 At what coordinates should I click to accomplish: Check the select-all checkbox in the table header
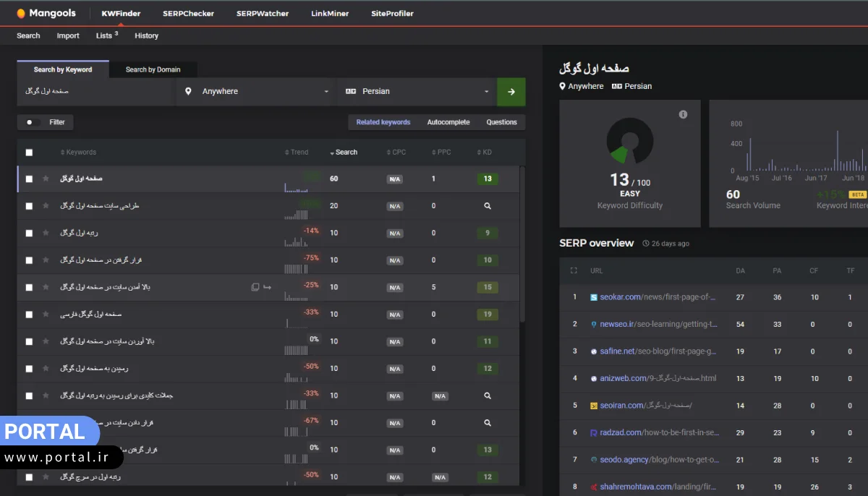(29, 153)
